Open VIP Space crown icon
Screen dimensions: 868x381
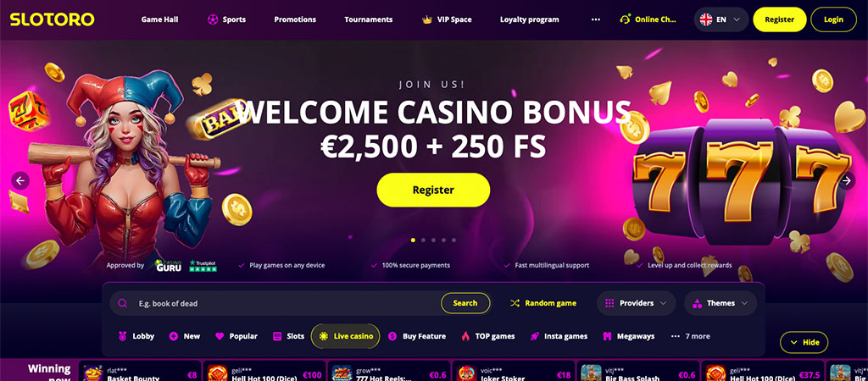[x=427, y=19]
